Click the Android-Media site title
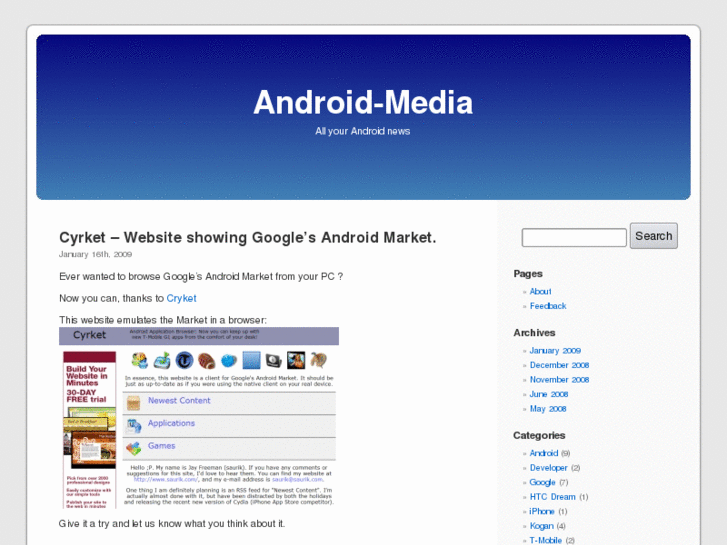 click(x=363, y=103)
